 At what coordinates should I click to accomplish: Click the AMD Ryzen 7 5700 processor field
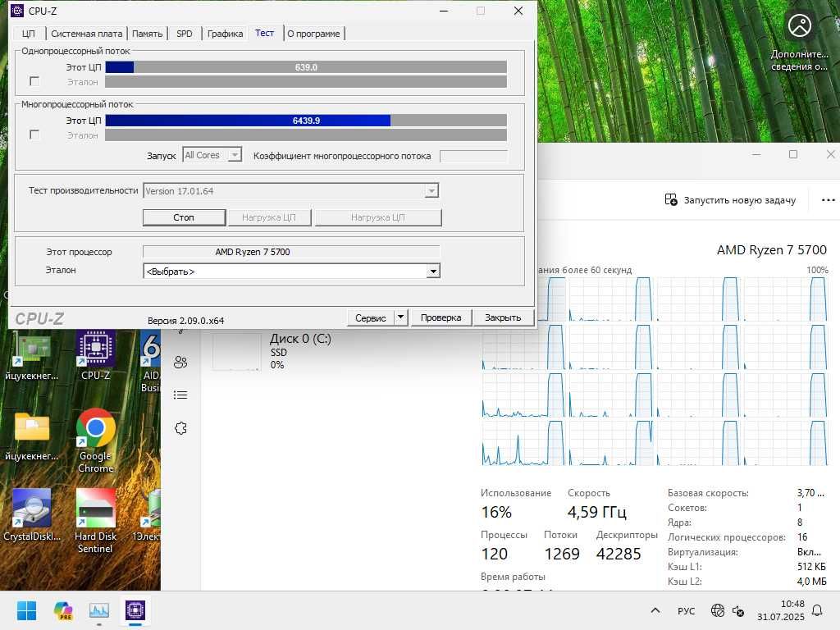pos(291,252)
